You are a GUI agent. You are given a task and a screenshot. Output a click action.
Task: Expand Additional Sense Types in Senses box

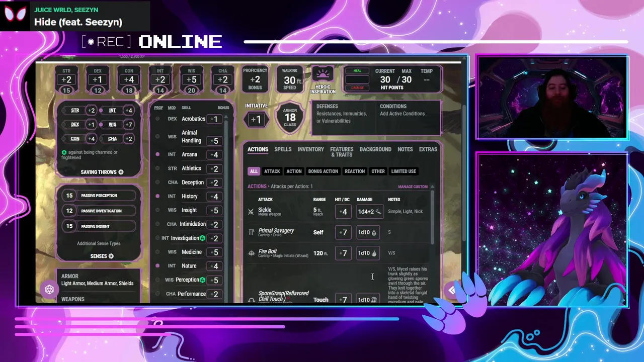coord(99,243)
